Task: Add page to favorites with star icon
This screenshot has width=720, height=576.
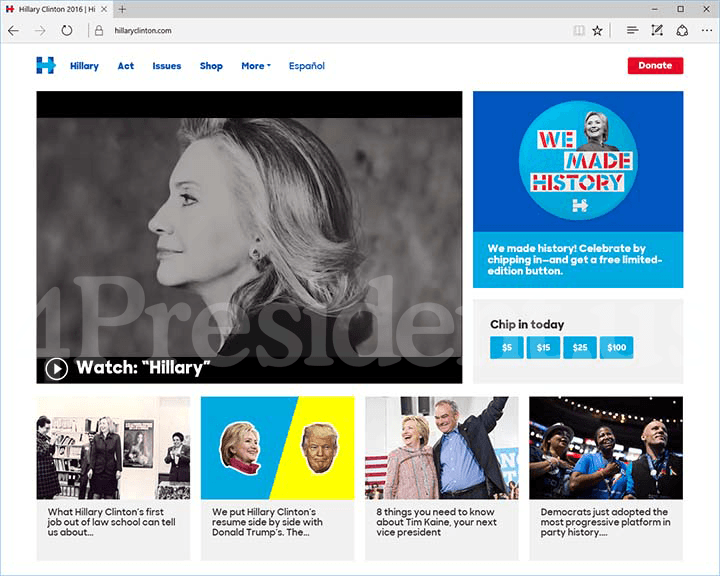Action: [x=597, y=31]
